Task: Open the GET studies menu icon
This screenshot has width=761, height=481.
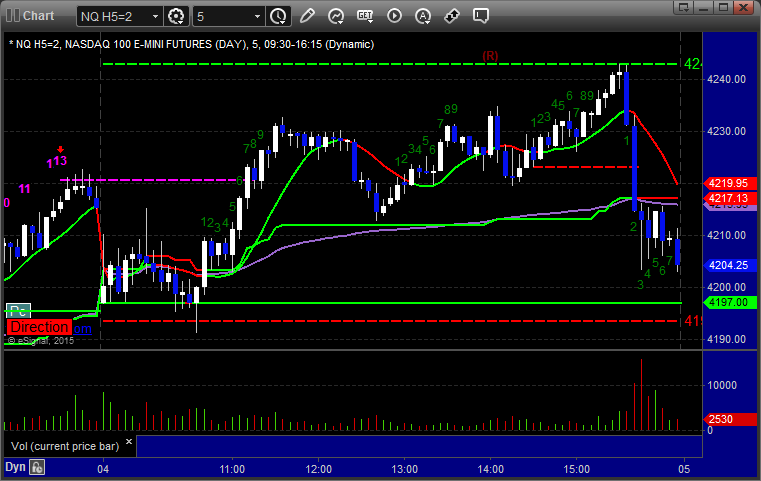Action: pyautogui.click(x=365, y=16)
